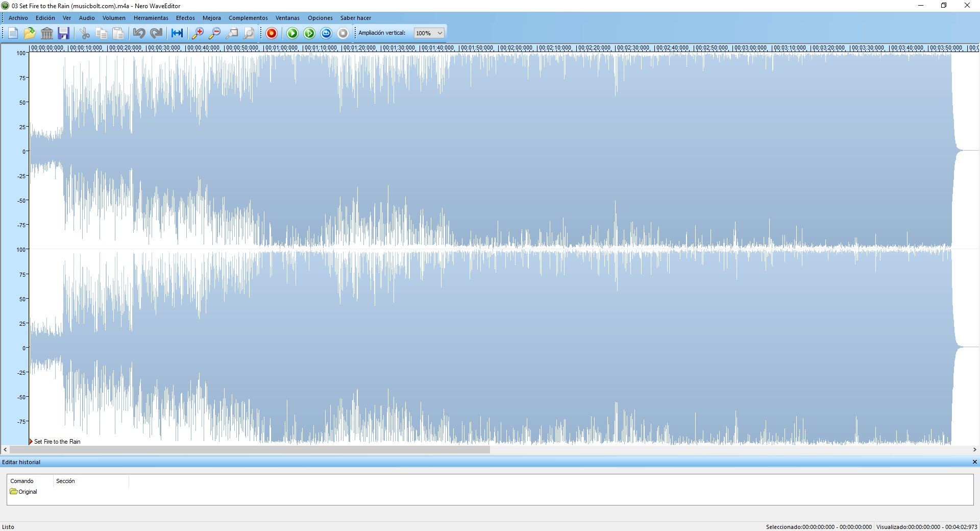The image size is (980, 531).
Task: Close the Editar historial panel
Action: pos(974,462)
